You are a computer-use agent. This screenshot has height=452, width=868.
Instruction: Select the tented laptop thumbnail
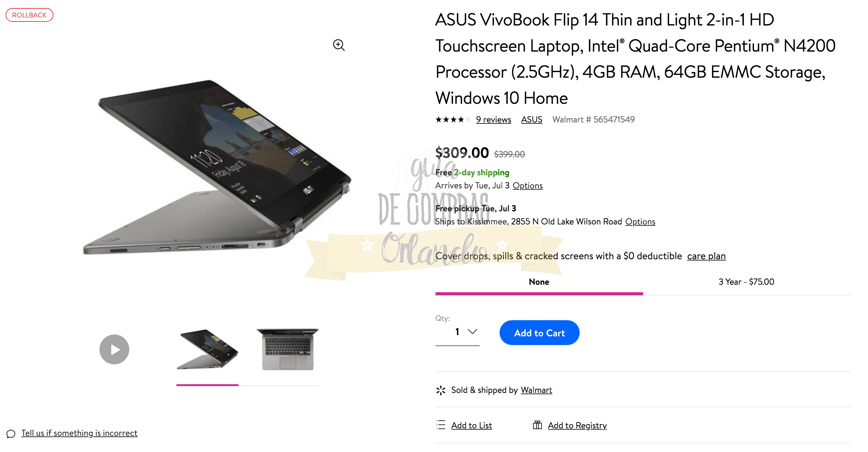coord(208,349)
